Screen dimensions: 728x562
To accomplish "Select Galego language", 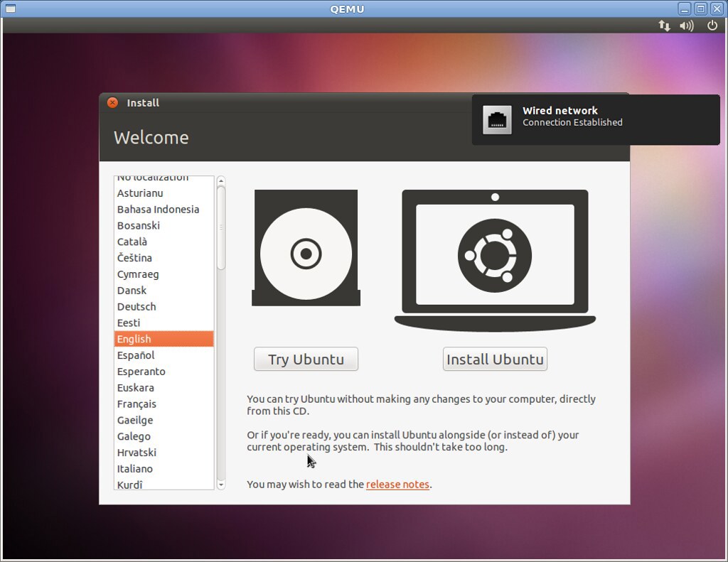I will click(x=164, y=437).
